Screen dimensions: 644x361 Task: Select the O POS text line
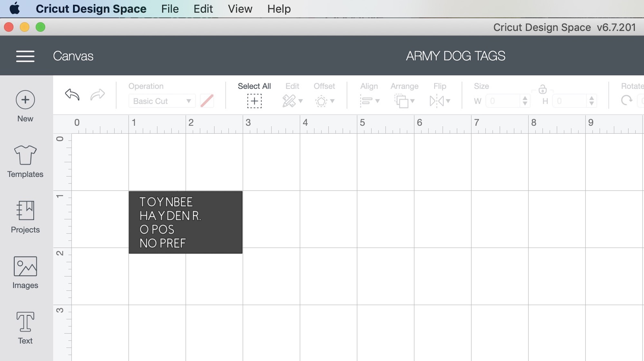(157, 230)
